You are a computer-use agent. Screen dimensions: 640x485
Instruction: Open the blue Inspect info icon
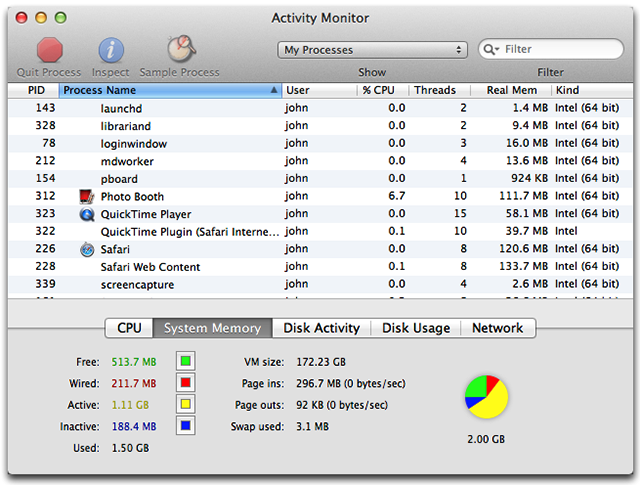(x=111, y=50)
